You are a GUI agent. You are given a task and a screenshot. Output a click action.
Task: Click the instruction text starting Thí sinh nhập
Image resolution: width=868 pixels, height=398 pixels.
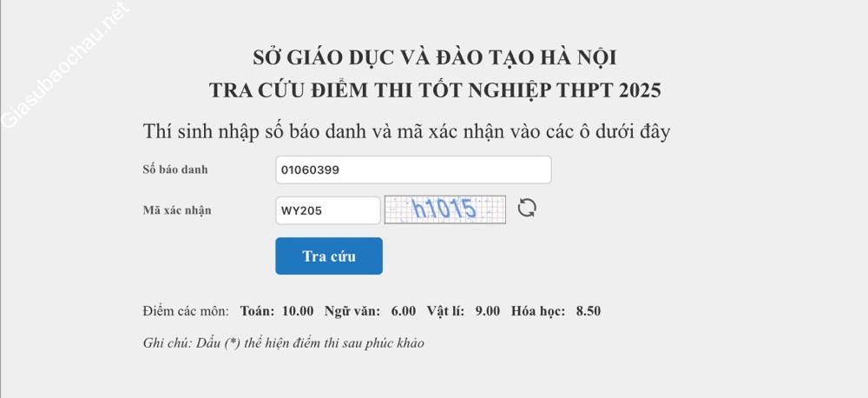407,132
